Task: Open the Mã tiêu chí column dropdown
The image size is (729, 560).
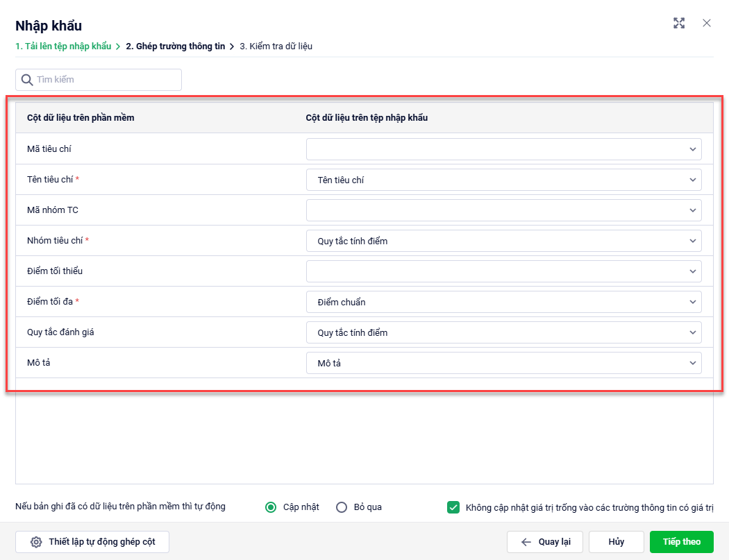Action: pos(503,149)
